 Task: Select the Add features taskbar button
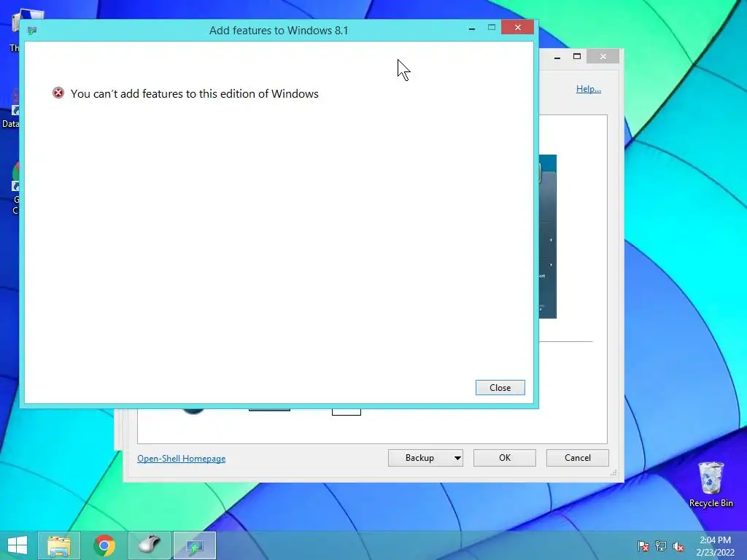pos(194,545)
